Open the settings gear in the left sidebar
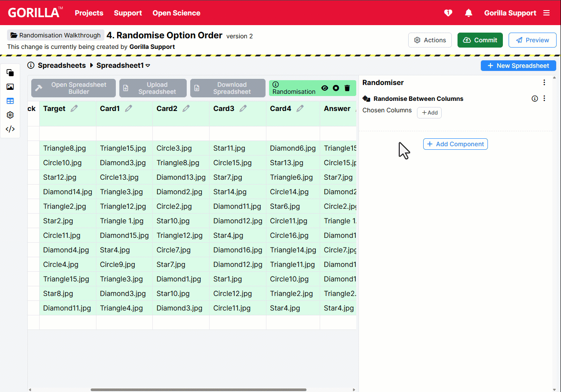 click(x=10, y=115)
